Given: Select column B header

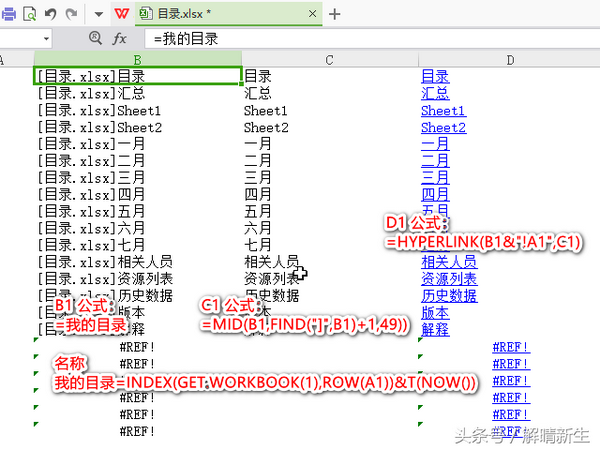Looking at the screenshot, I should 137,60.
